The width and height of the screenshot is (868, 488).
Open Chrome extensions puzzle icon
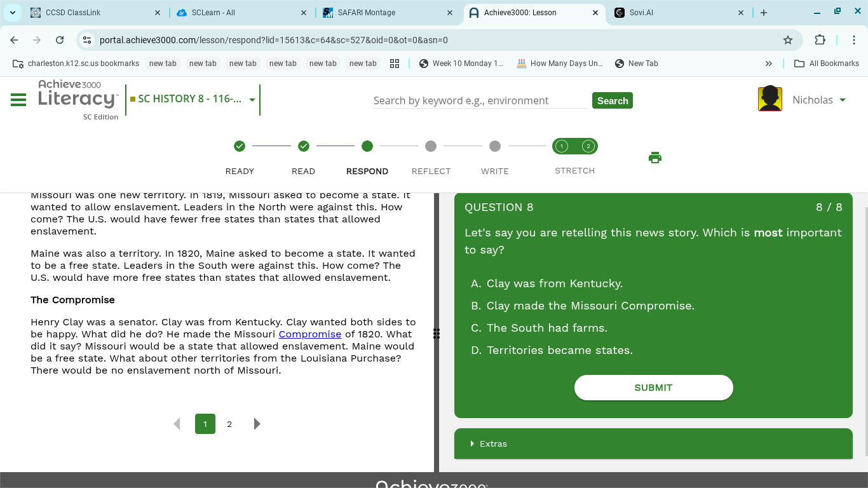pos(820,40)
